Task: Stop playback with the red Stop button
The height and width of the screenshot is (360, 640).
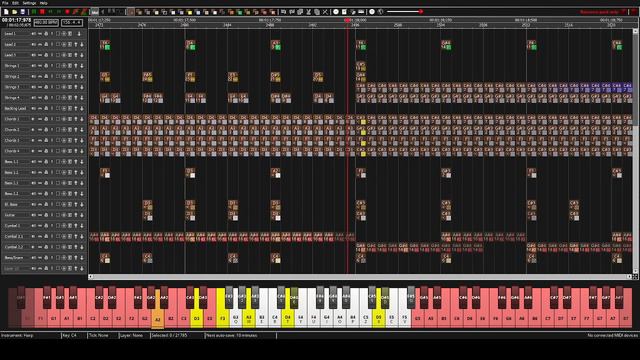Action: tap(42, 12)
